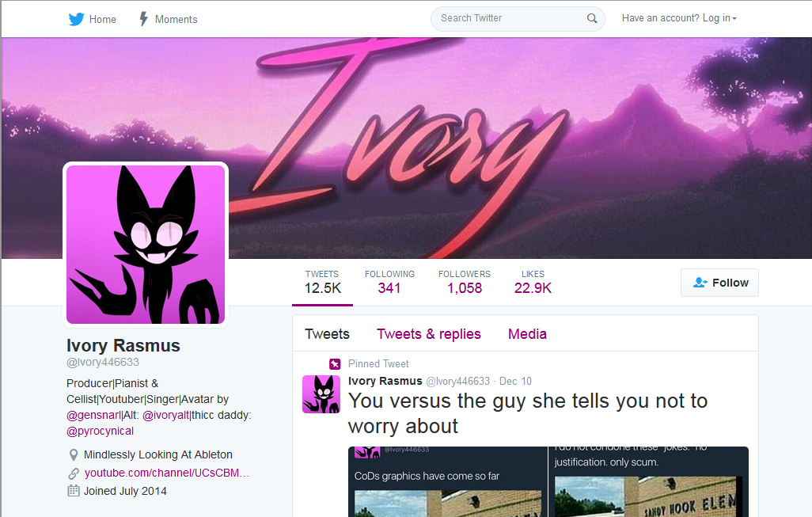Open Moments via the lightning bolt icon
The image size is (812, 517).
(x=143, y=19)
